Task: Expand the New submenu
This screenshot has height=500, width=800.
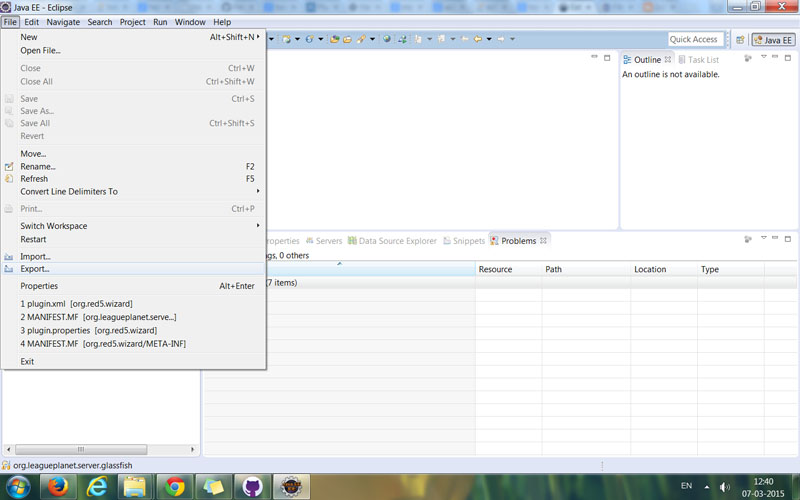Action: click(x=133, y=37)
